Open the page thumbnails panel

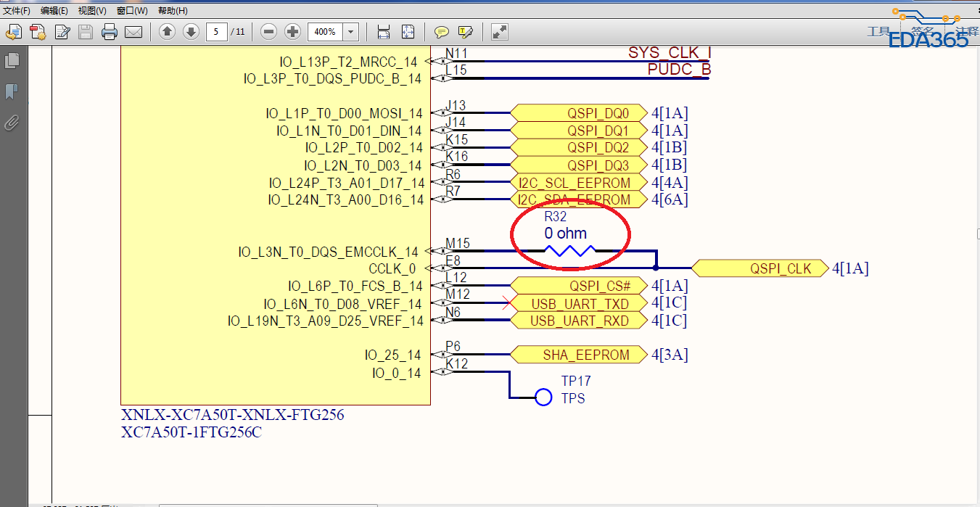tap(12, 61)
